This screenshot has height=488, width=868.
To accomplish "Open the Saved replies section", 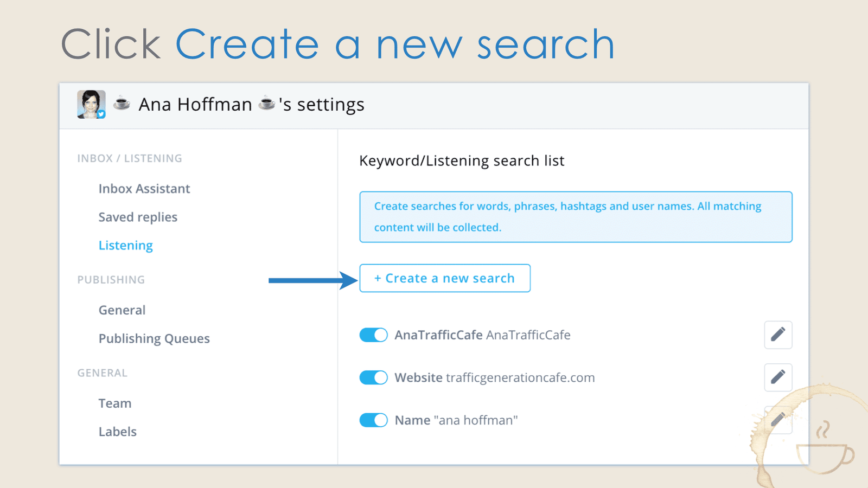I will pyautogui.click(x=138, y=217).
